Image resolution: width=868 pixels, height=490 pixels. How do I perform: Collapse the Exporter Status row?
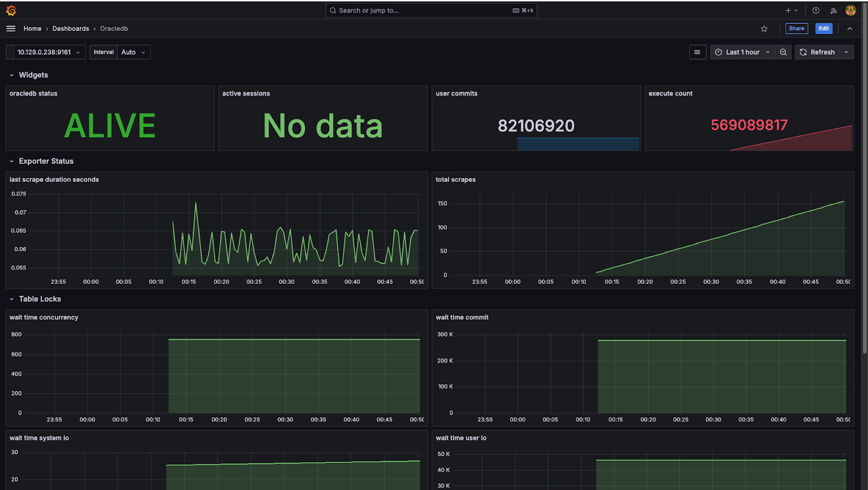coord(11,161)
